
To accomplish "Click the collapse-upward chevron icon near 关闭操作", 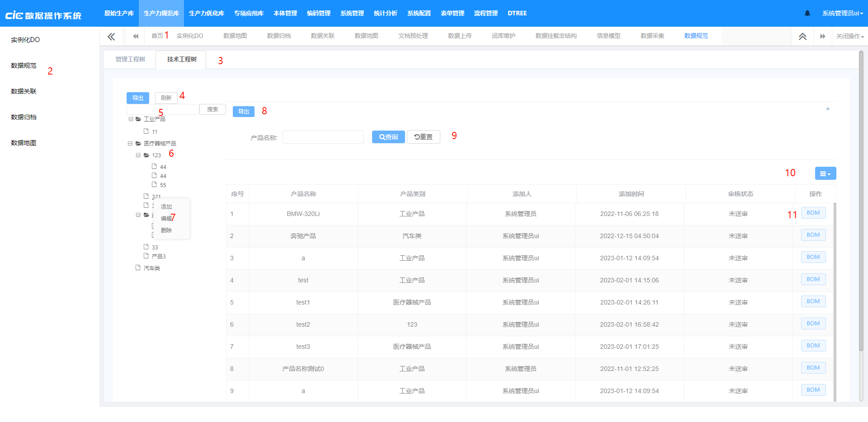I will click(802, 36).
